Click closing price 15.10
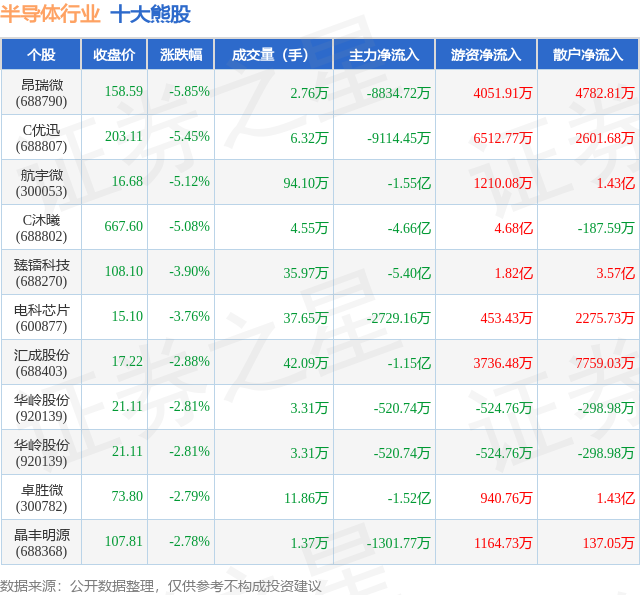Viewport: 640px width, 595px height. coord(127,316)
